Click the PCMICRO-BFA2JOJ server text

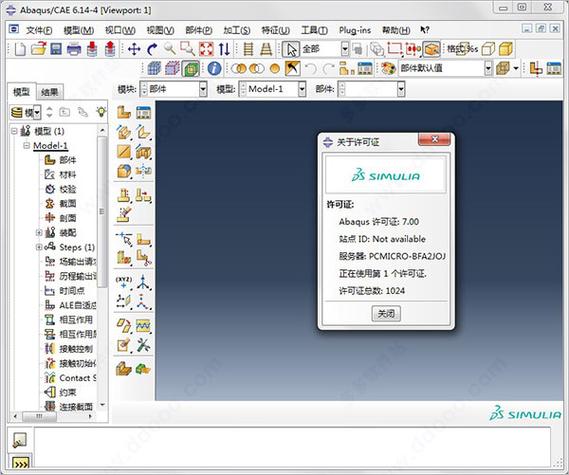click(407, 256)
